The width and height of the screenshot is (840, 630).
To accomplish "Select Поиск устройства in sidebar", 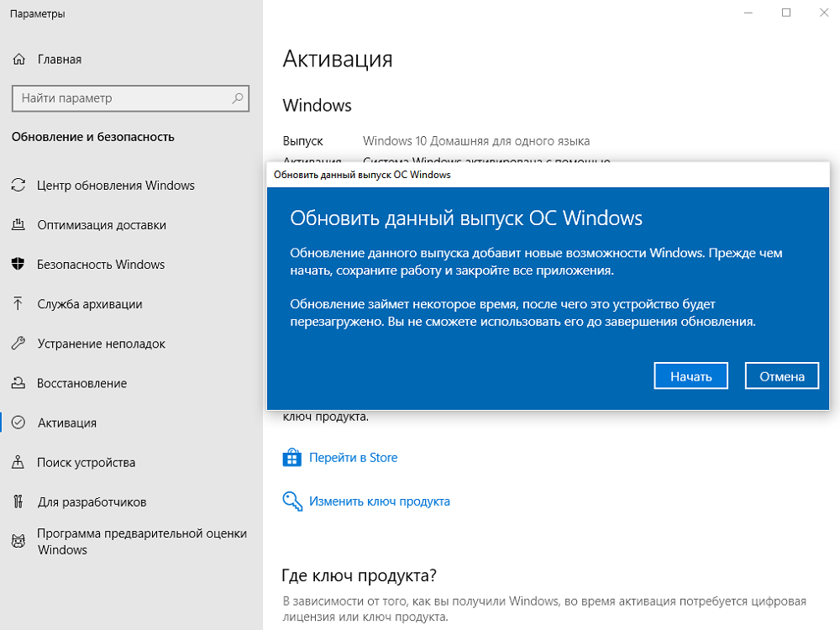I will coord(87,462).
